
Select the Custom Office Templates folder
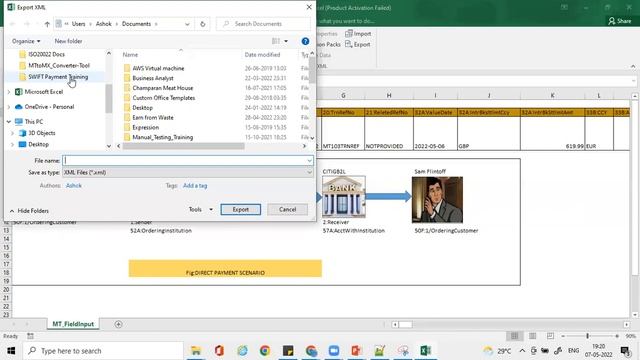pos(164,98)
